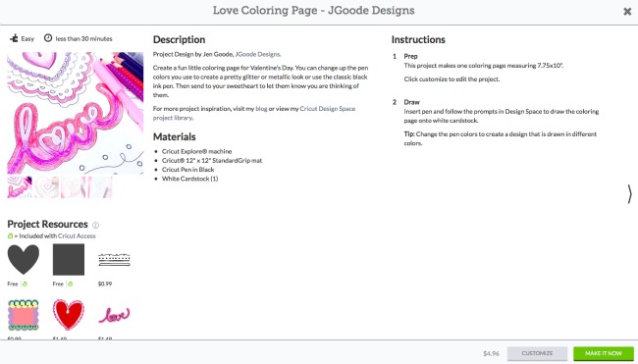Select the gray heart resource image
638x364 pixels.
[x=24, y=259]
